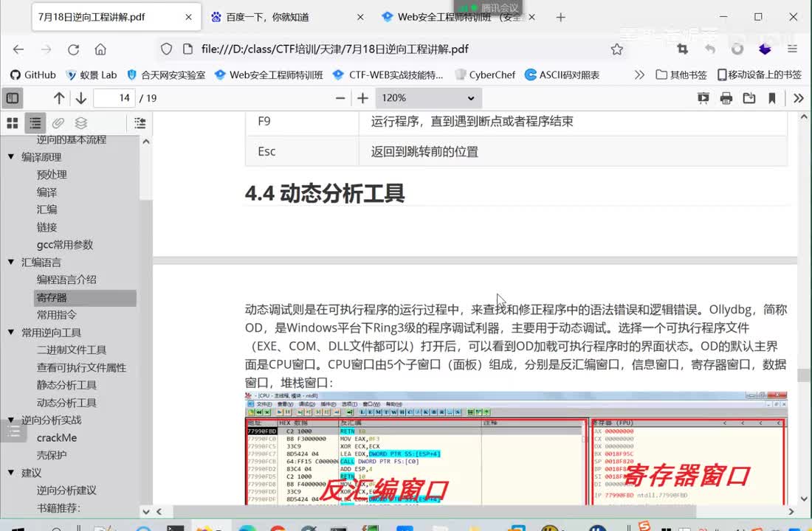Go to browser home page
The image size is (812, 531).
point(100,49)
